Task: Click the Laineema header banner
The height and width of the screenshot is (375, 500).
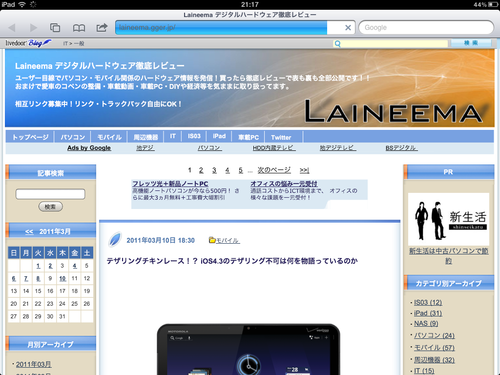Action: tap(250, 88)
